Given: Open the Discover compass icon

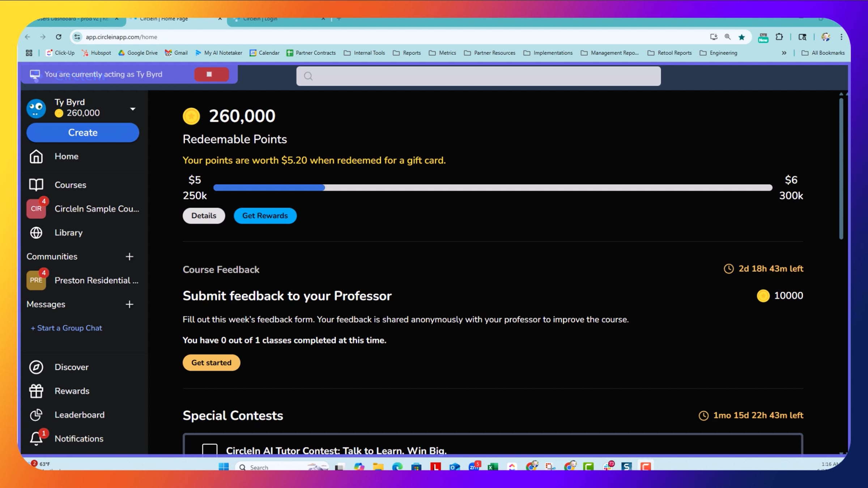Looking at the screenshot, I should [x=36, y=367].
